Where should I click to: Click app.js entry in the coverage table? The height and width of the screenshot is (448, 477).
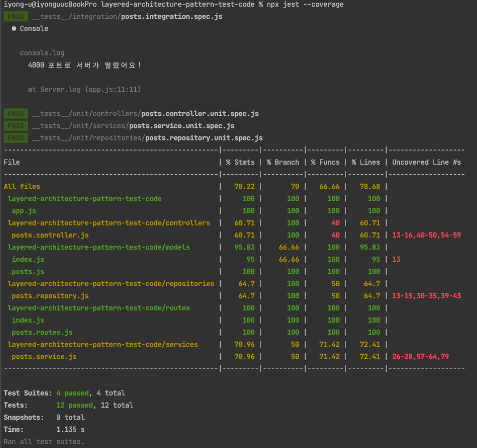click(24, 211)
